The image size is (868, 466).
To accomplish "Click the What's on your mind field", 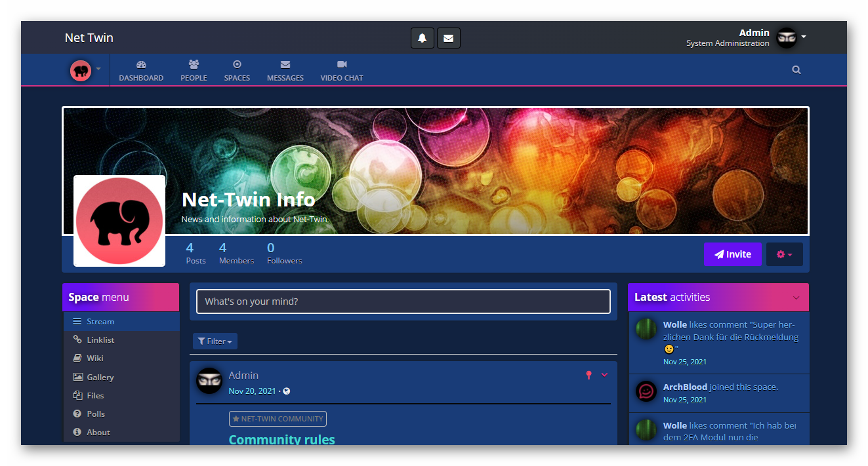I will coord(403,301).
